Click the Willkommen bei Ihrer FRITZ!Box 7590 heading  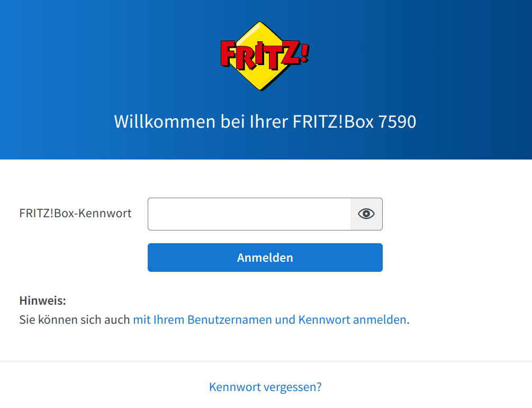265,121
